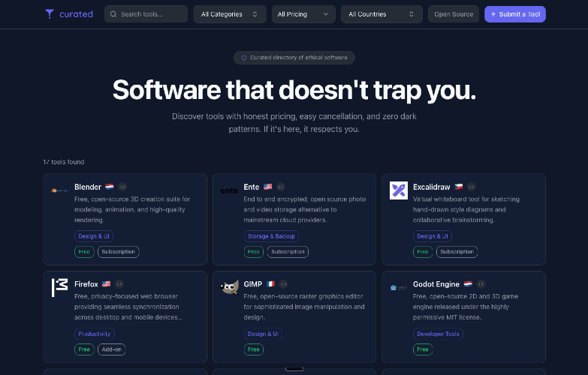Open the Excalidraw tool title

click(431, 187)
